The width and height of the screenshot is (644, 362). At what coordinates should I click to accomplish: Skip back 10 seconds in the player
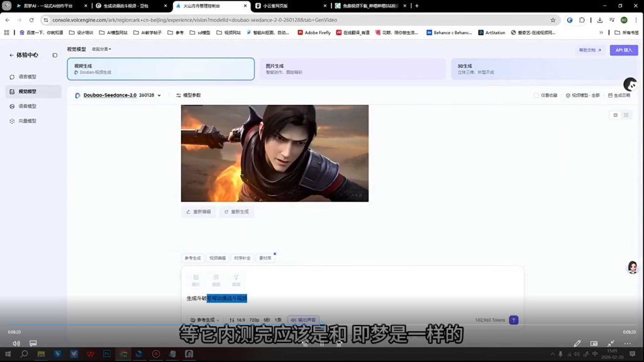click(305, 344)
